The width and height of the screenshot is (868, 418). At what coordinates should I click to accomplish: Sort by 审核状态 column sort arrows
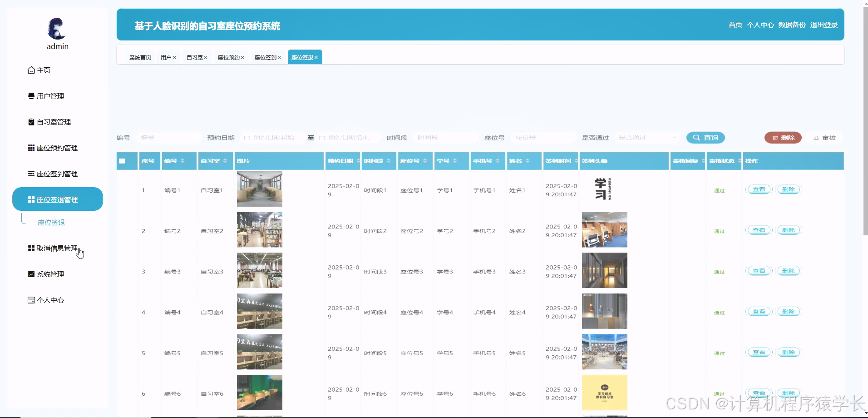tap(740, 161)
